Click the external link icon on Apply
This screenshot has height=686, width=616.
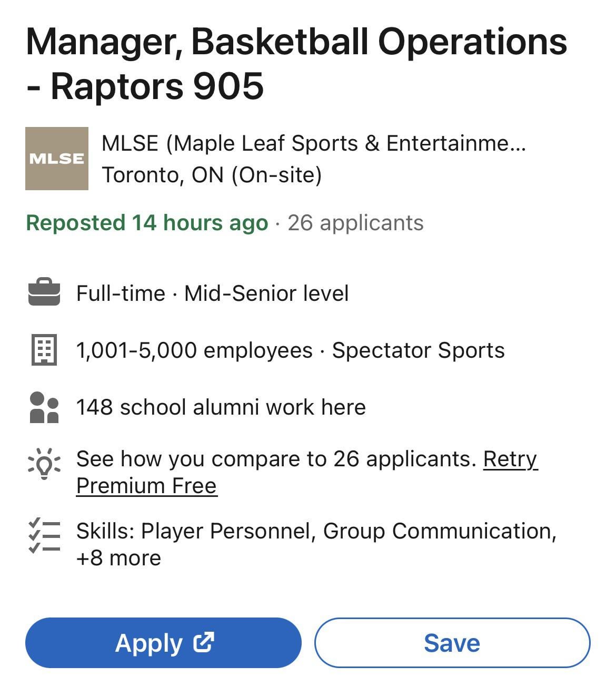click(204, 642)
